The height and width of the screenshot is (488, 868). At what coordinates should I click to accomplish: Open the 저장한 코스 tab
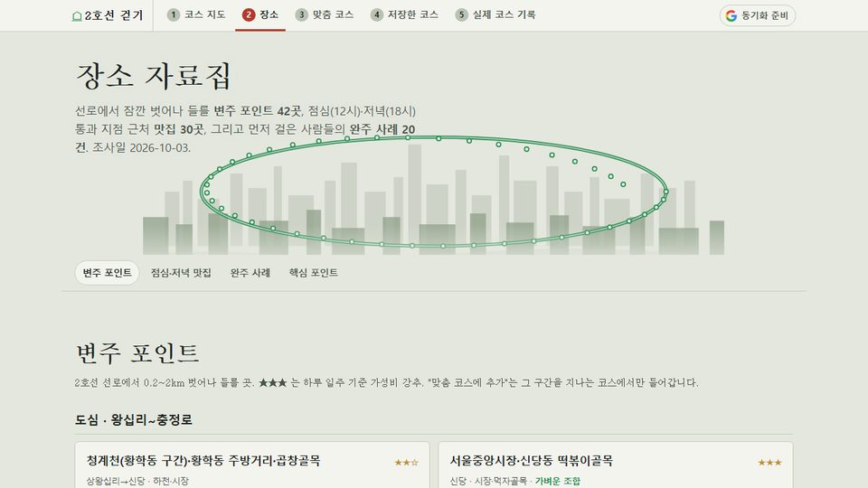pos(405,15)
